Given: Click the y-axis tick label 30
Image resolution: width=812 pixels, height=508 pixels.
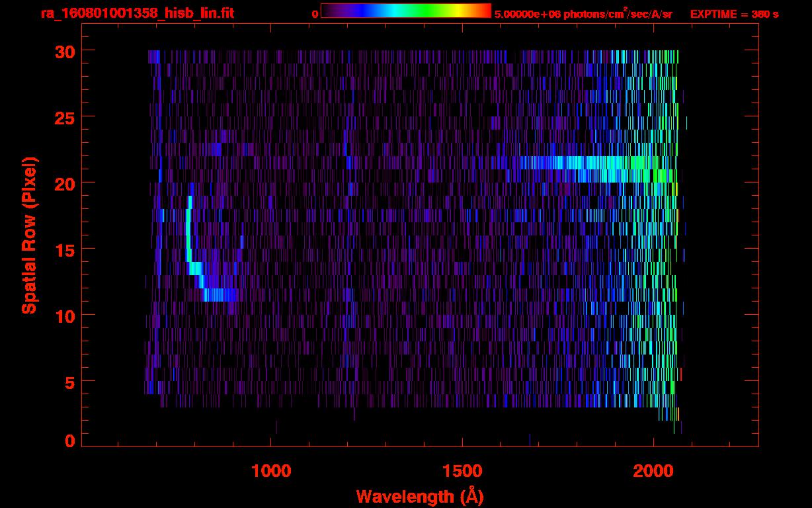Looking at the screenshot, I should 65,51.
